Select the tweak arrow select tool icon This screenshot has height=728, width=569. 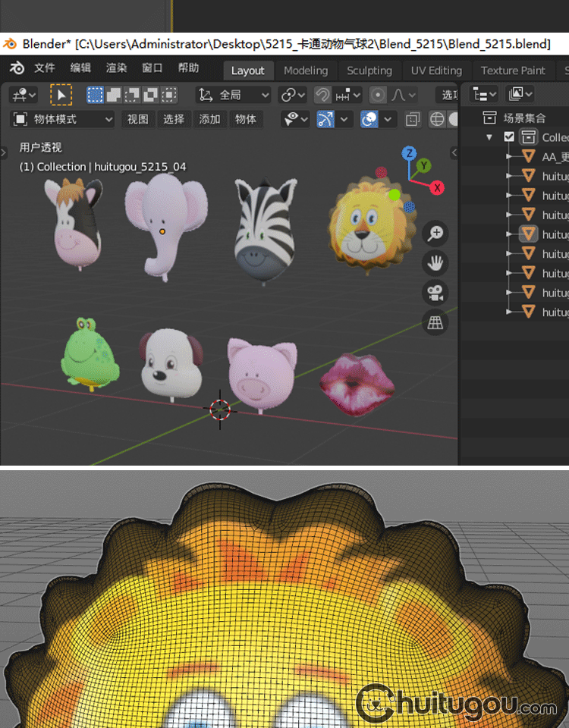tap(61, 95)
